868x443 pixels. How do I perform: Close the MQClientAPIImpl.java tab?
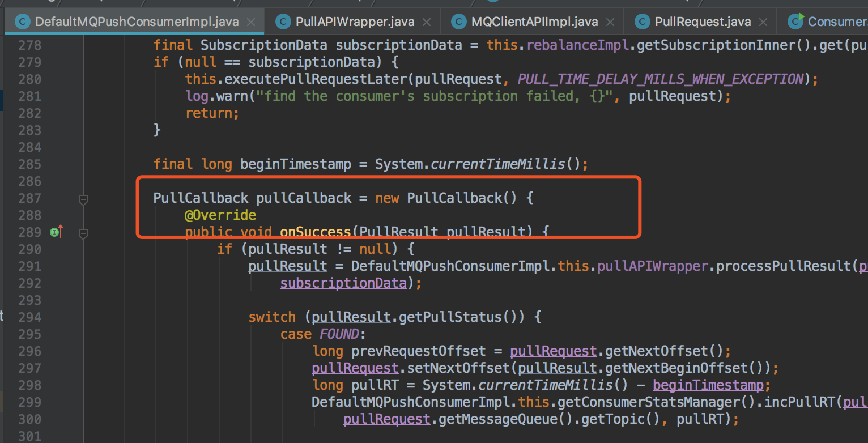(x=611, y=23)
